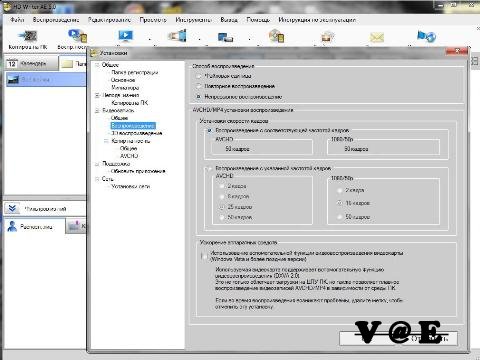This screenshot has width=480, height=360.
Task: Click the two monitors toolbar icon
Action: (225, 36)
